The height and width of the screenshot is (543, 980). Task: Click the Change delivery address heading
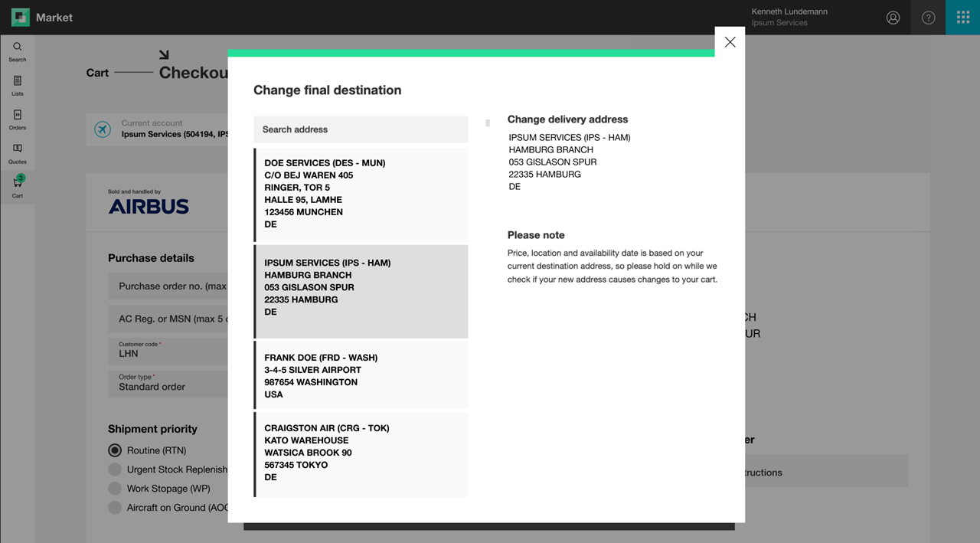tap(567, 119)
